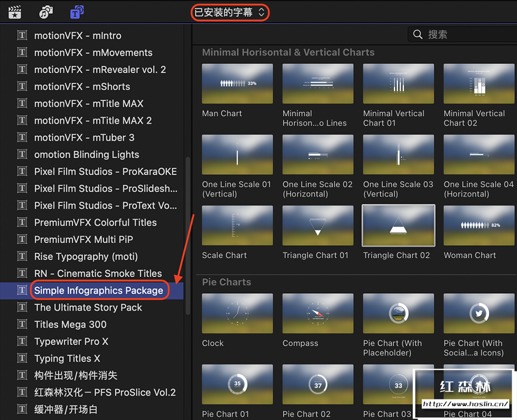Image resolution: width=517 pixels, height=420 pixels.
Task: Open PremiumVFX Multi PiP category
Action: pyautogui.click(x=92, y=239)
